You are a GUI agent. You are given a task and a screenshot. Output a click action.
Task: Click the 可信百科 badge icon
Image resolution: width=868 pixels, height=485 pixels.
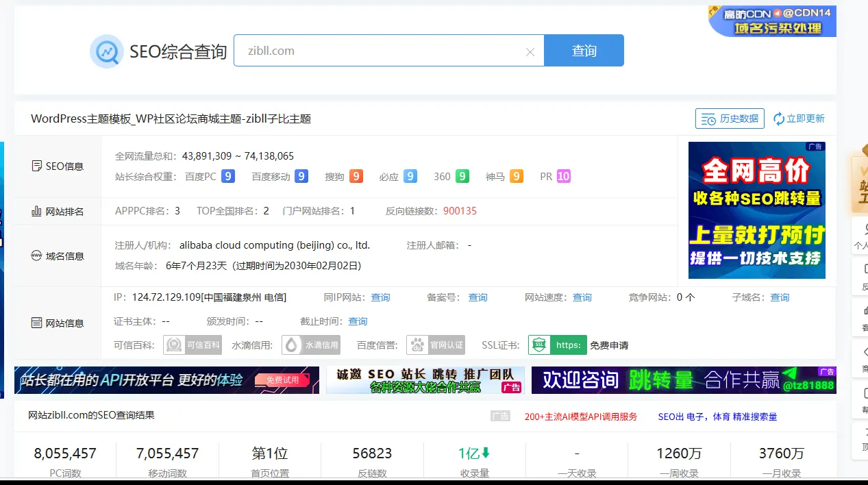(x=193, y=345)
